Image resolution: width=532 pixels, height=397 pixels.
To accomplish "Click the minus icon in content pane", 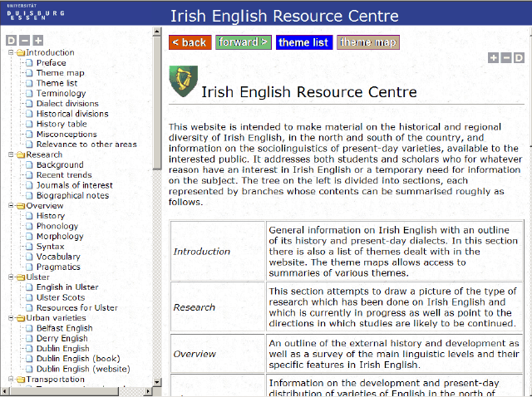I will [x=506, y=57].
